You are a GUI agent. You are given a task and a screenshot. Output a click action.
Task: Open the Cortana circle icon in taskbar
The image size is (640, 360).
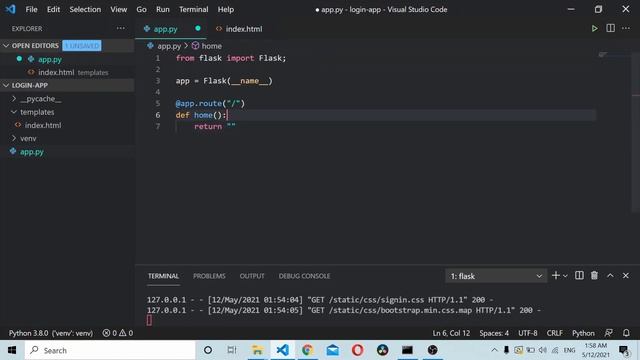tap(208, 350)
